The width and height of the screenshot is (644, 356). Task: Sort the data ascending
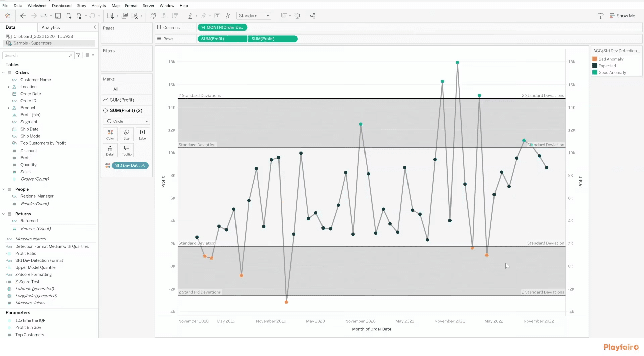[x=164, y=16]
